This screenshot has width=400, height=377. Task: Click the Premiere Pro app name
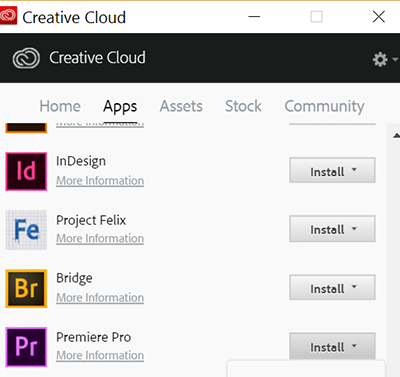93,337
